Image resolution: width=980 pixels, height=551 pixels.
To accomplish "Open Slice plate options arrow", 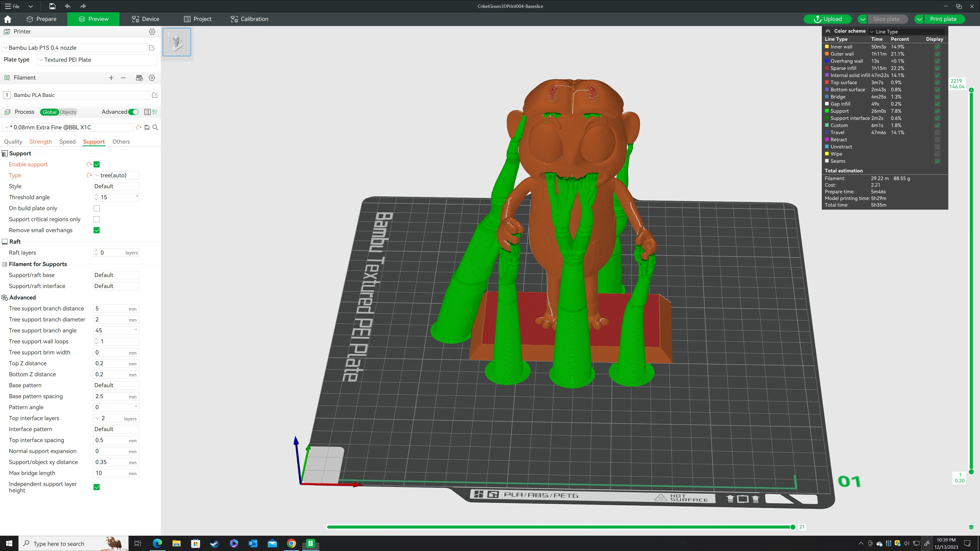I will pos(862,19).
